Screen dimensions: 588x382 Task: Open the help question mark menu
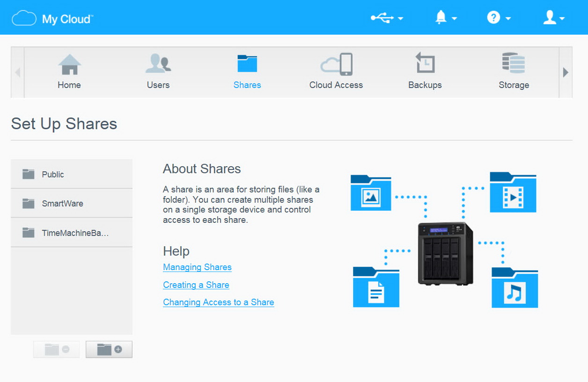tap(499, 18)
